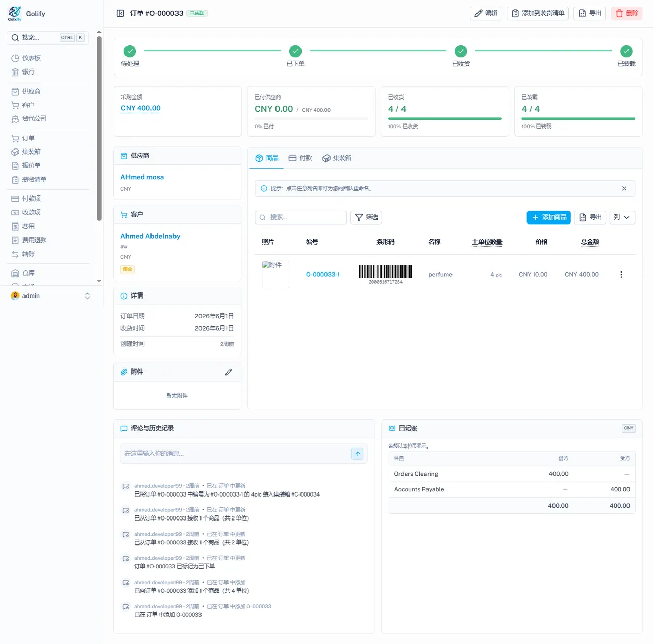Viewport: 653px width, 644px height.
Task: Switch to the 集装箱 containers tab
Action: tap(337, 158)
